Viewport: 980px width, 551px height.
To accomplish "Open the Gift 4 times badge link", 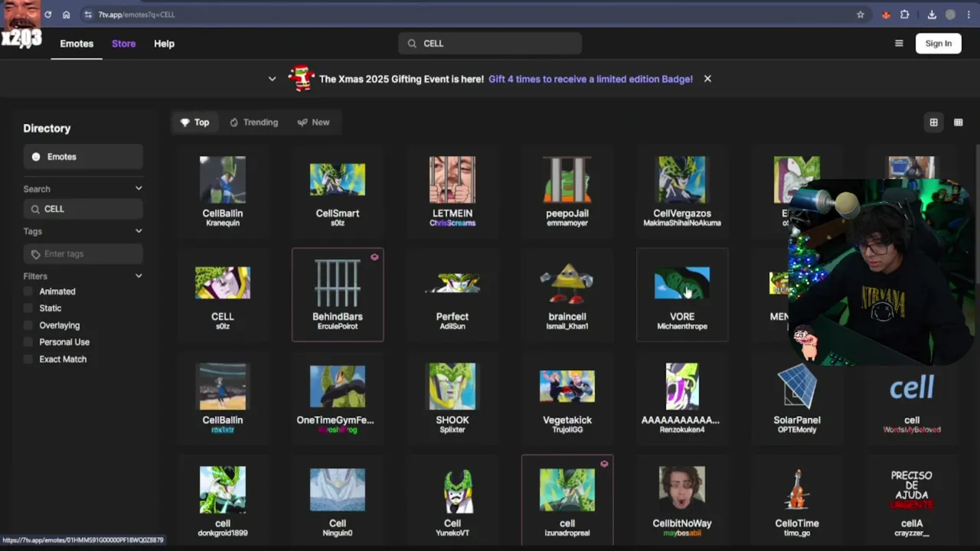I will point(590,79).
